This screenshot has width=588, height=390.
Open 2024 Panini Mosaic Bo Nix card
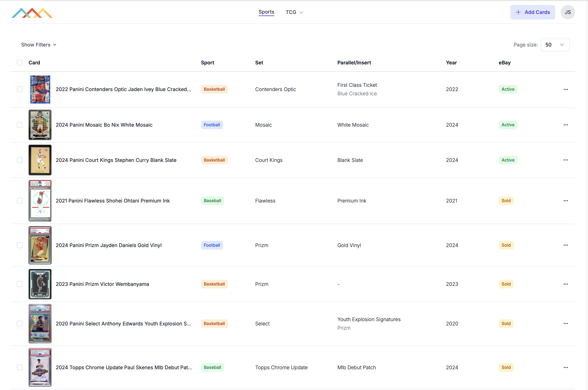click(x=104, y=125)
